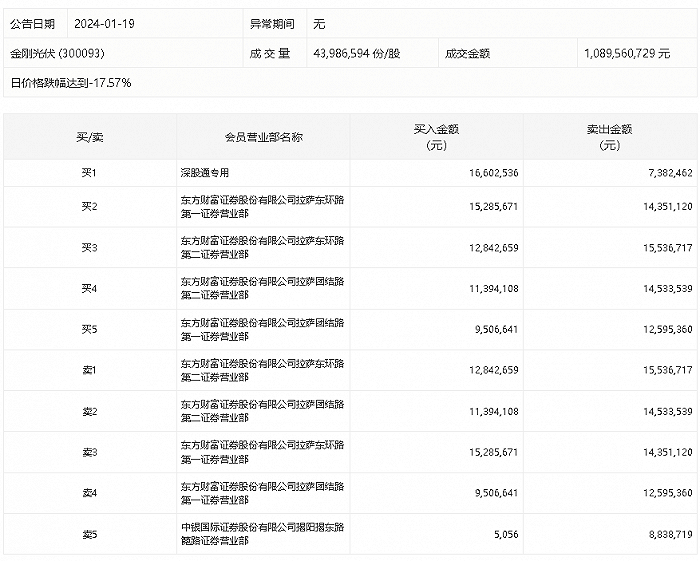This screenshot has height=561, width=700.
Task: Select 9,506,641 in the 卖4 row
Action: point(496,493)
